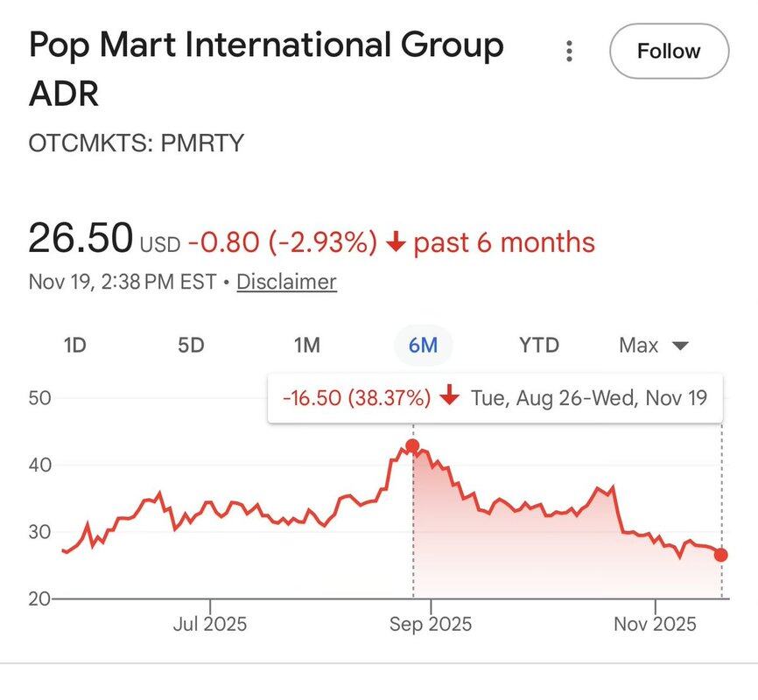Click the Nov 19 end marker dot
758x700 pixels.
721,555
